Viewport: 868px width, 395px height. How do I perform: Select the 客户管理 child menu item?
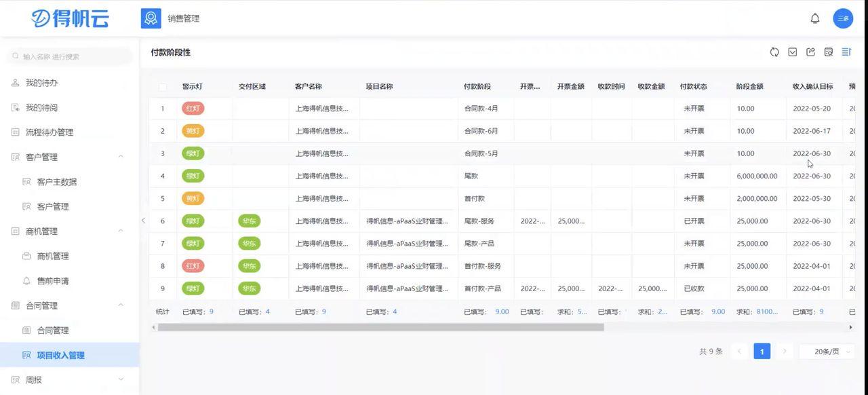click(53, 206)
